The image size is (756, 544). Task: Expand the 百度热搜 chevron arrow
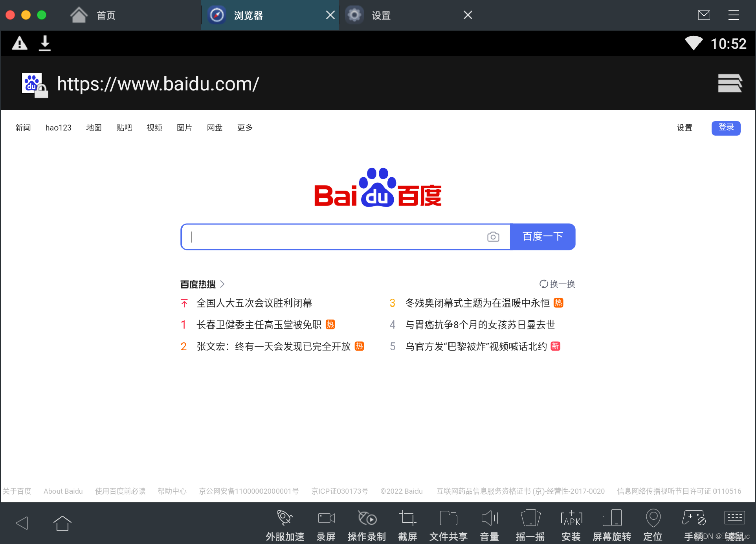click(x=222, y=284)
